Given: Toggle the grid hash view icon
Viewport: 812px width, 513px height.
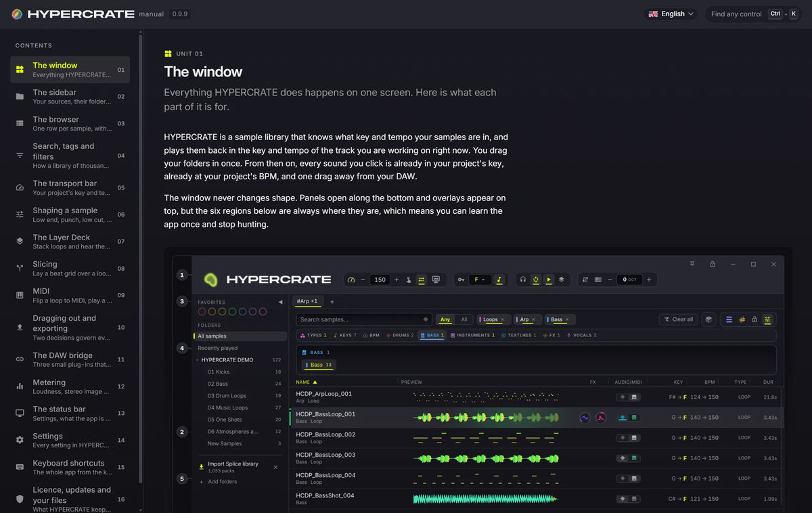Looking at the screenshot, I should click(742, 319).
